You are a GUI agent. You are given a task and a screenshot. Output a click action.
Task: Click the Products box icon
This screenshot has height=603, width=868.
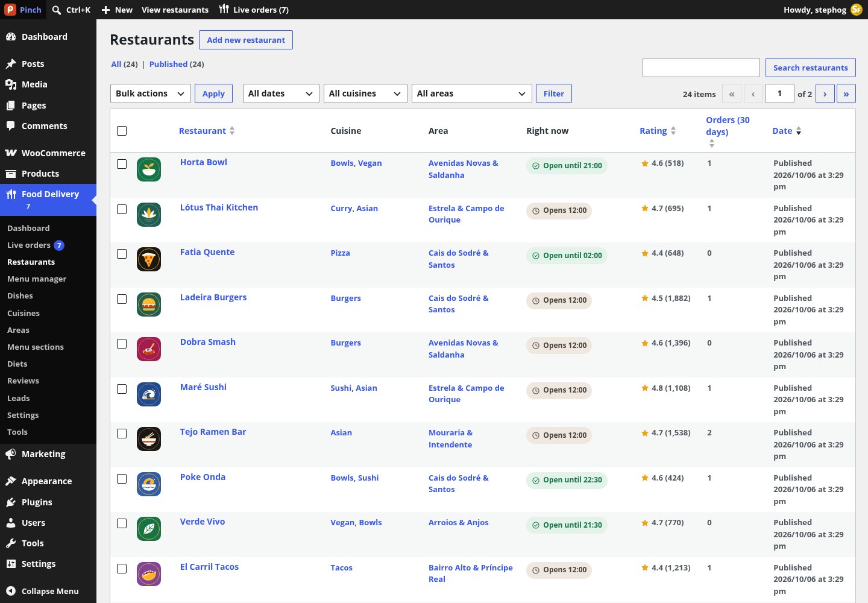(11, 174)
